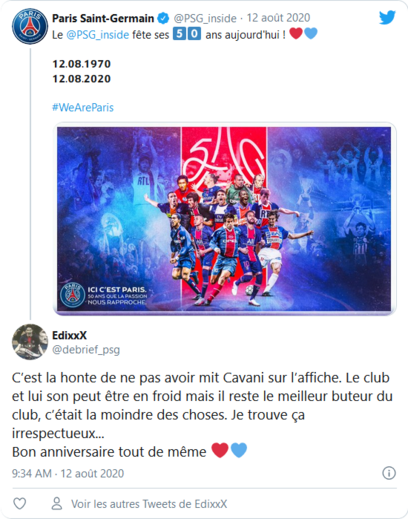Click the blue verified badge icon

163,18
